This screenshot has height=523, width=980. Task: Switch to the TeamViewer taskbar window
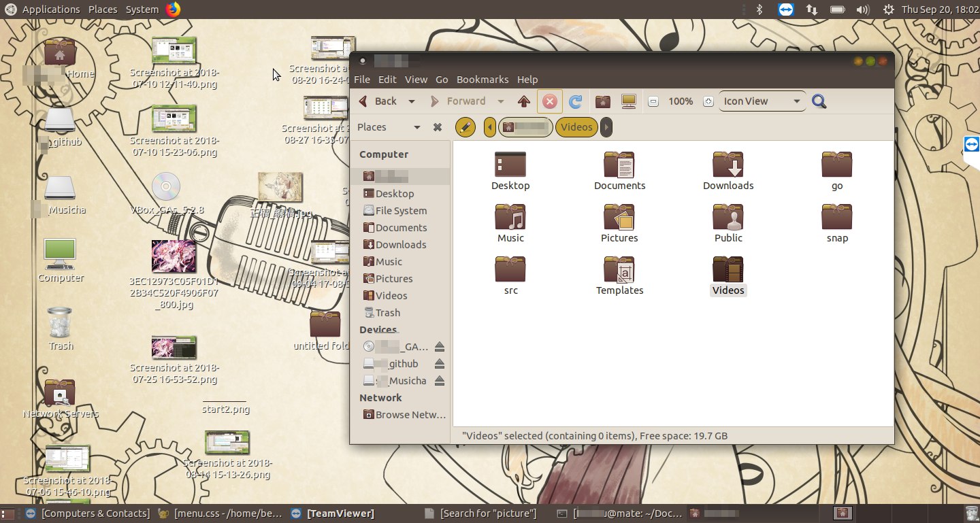[333, 513]
